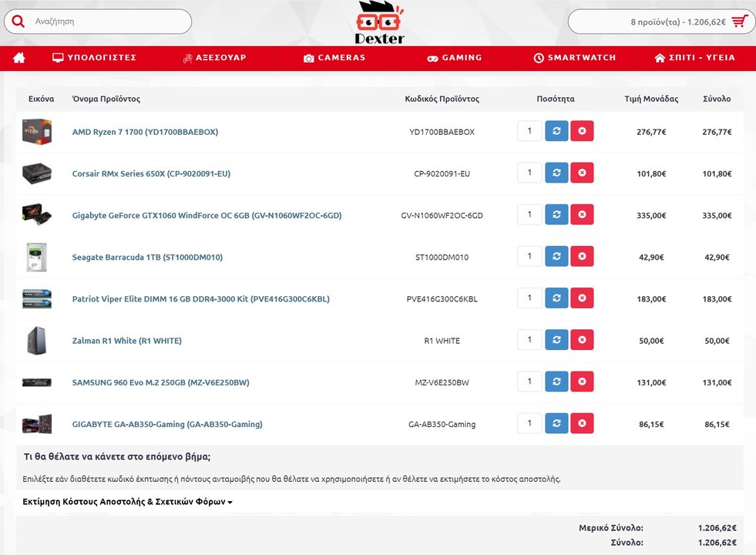The width and height of the screenshot is (756, 555).
Task: Open Gigabyte GeForce GTX1060 WindForce link
Action: (207, 216)
